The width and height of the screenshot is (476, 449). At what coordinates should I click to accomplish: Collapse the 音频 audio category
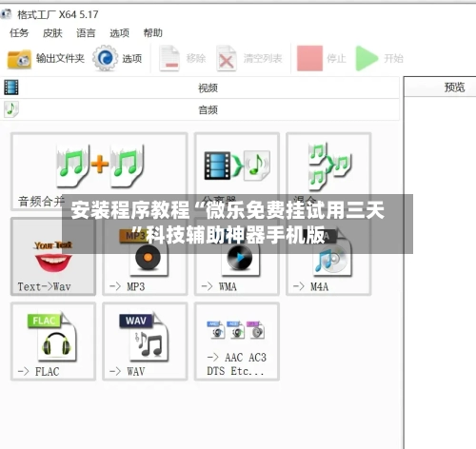point(200,110)
